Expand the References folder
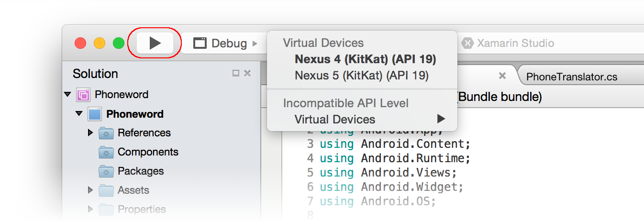Viewport: 644px width, 222px height. [90, 133]
